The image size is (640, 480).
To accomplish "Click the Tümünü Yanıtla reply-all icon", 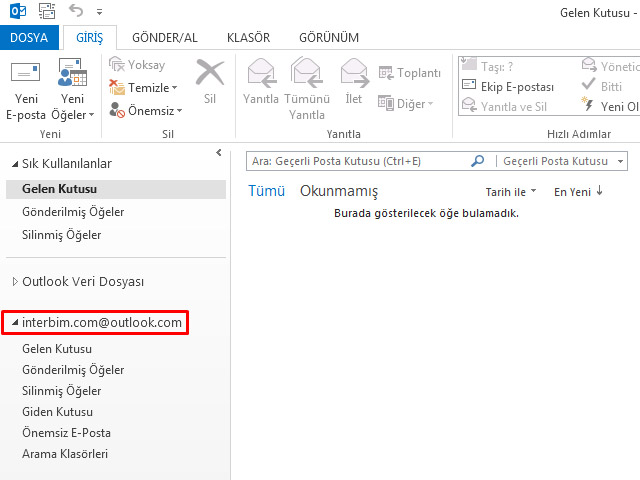I will (x=306, y=74).
